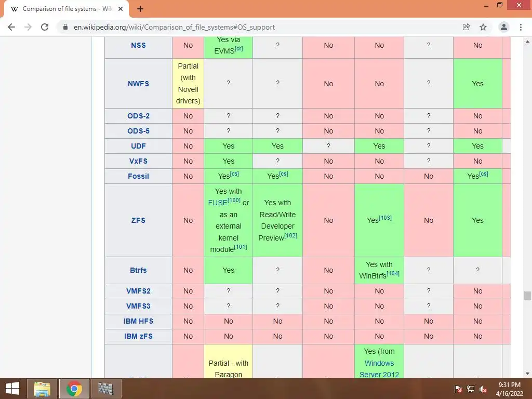Click scrollbar up arrow
532x399 pixels.
(x=527, y=42)
